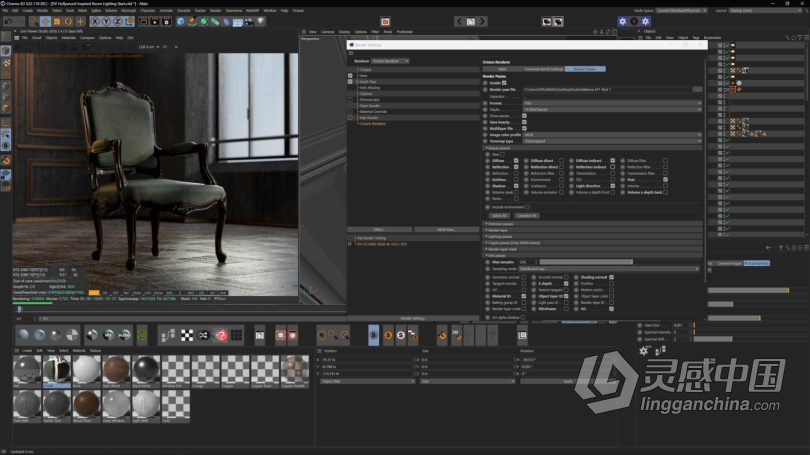810x455 pixels.
Task: Open the Materials menu in Live Viewer
Action: click(x=69, y=38)
